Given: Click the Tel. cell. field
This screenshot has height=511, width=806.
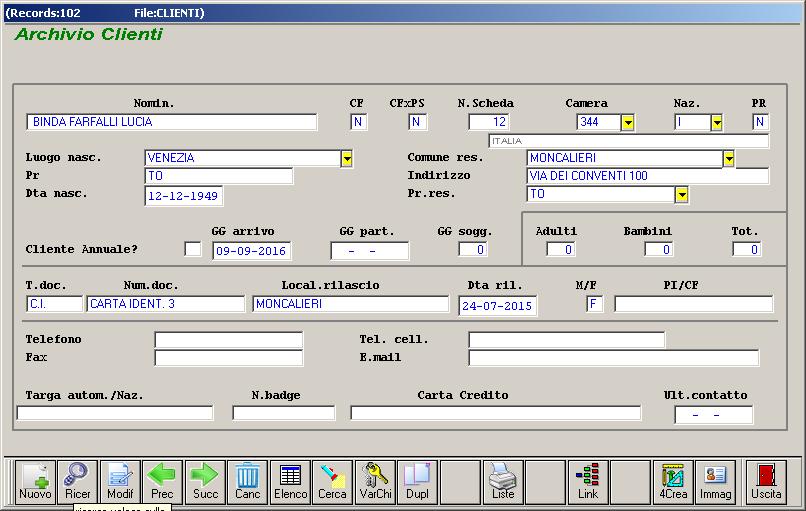Looking at the screenshot, I should (566, 340).
